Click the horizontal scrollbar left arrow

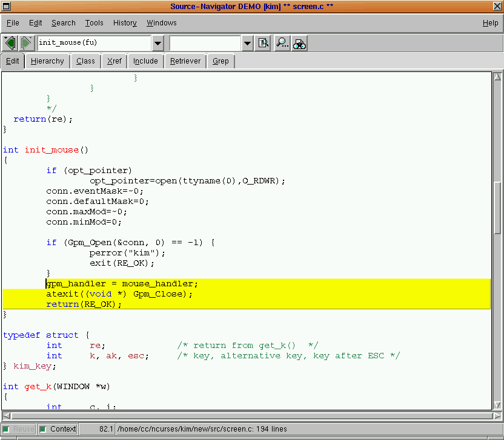tap(6, 416)
